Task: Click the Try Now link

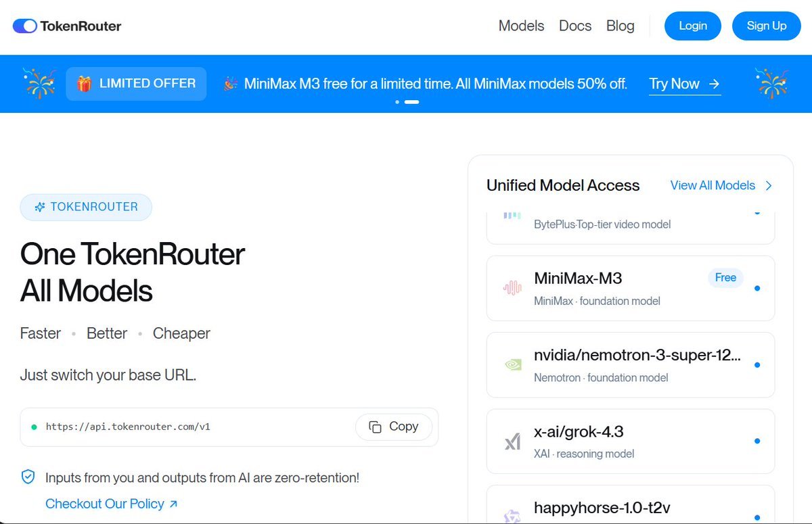Action: (x=685, y=84)
